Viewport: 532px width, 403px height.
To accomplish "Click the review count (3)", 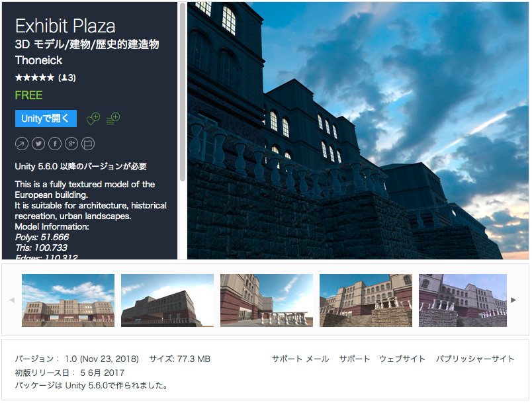I will pyautogui.click(x=67, y=77).
